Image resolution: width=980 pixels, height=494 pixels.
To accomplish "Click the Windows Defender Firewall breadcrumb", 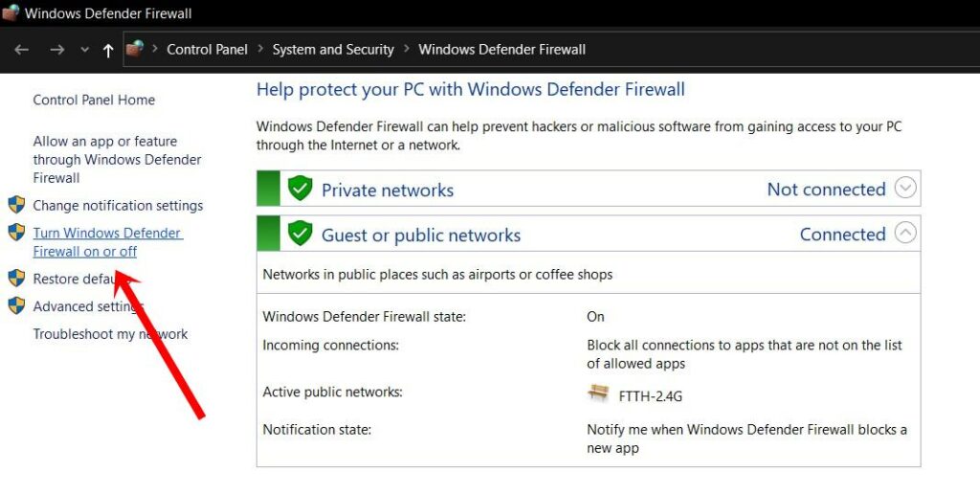I will [x=501, y=50].
